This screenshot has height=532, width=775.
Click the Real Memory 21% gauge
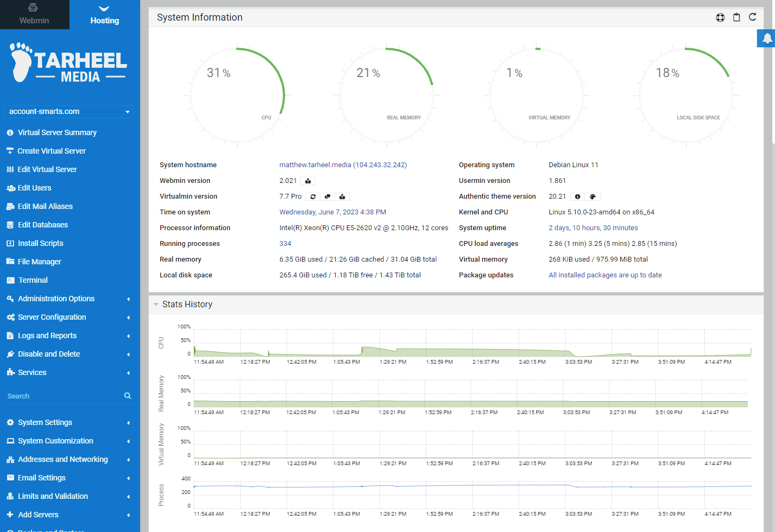[x=387, y=96]
